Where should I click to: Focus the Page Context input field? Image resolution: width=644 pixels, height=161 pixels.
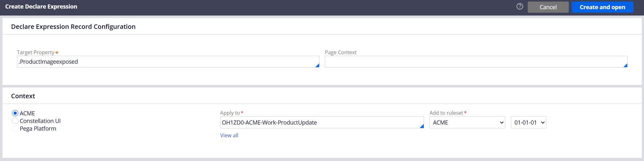pyautogui.click(x=476, y=61)
